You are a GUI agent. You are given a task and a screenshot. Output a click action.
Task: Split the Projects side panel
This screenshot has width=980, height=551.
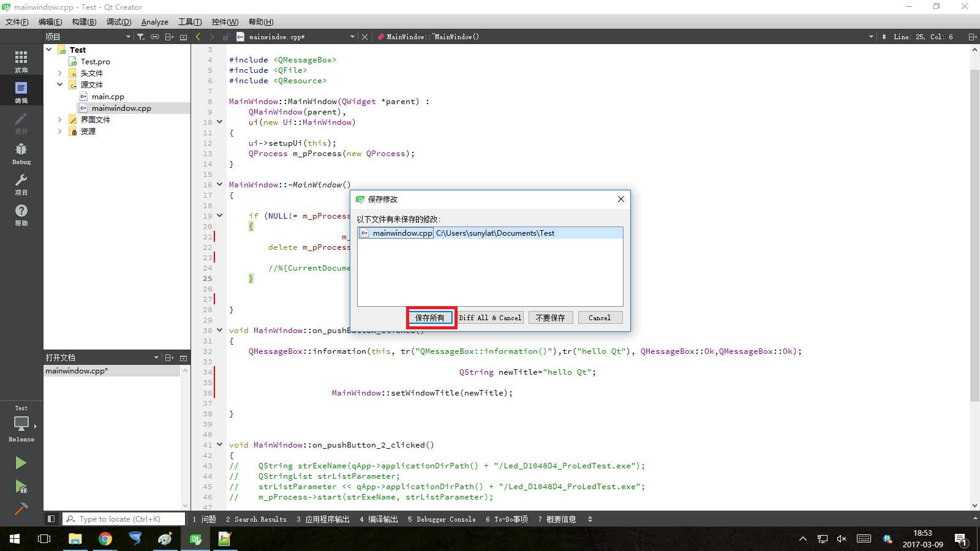point(170,37)
